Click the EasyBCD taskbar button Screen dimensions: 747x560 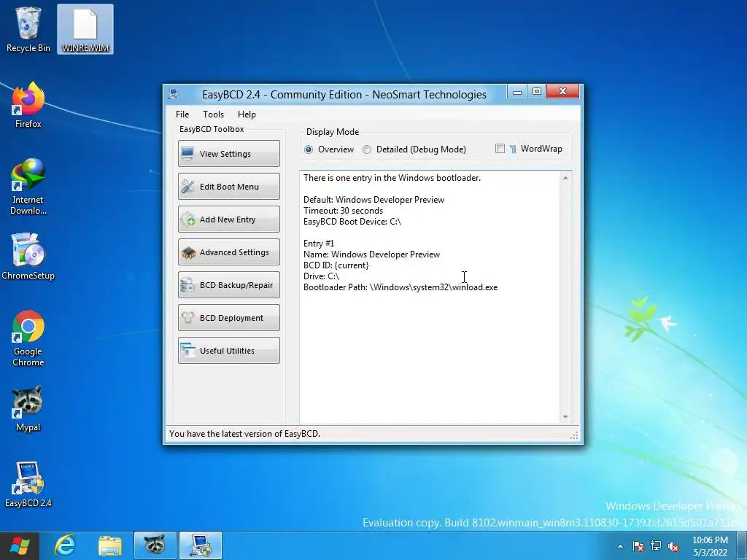(x=201, y=545)
